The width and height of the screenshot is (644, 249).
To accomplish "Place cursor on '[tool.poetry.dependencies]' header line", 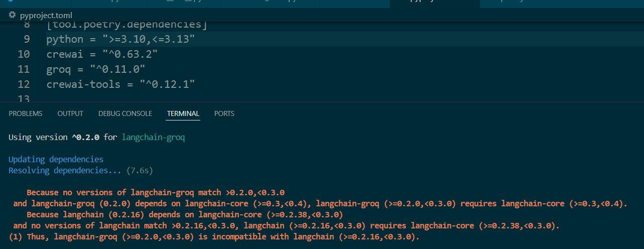I will coord(126,25).
